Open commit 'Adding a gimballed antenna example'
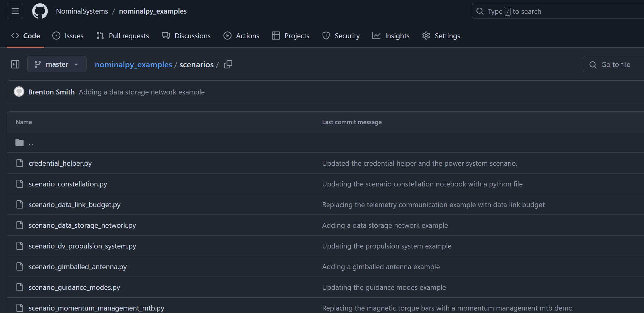This screenshot has height=313, width=644. pos(381,267)
